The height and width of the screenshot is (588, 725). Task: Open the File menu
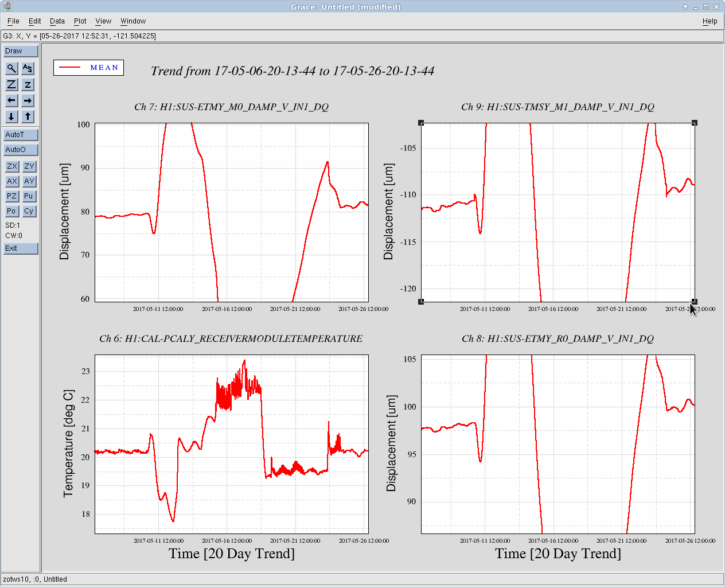(13, 21)
